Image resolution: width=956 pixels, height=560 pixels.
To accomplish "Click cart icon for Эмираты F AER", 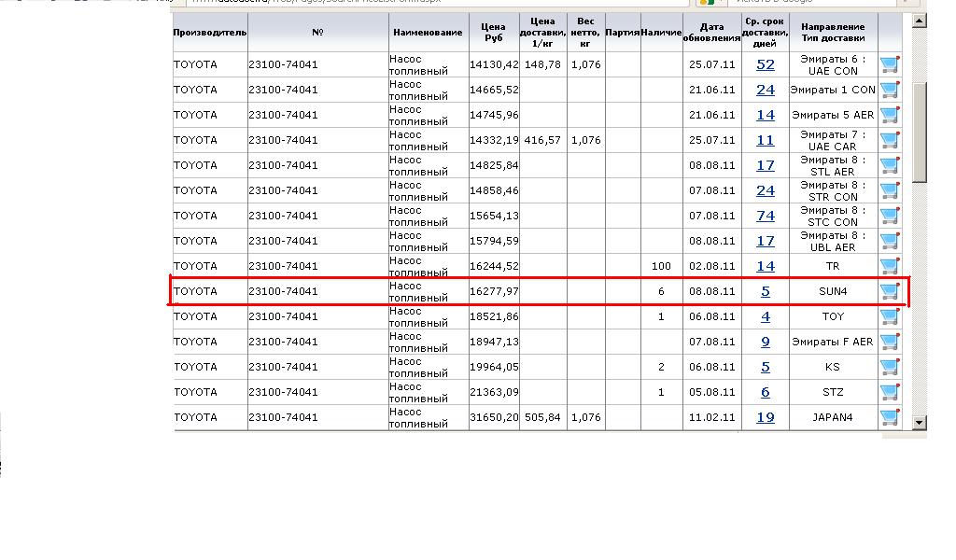I will point(890,342).
